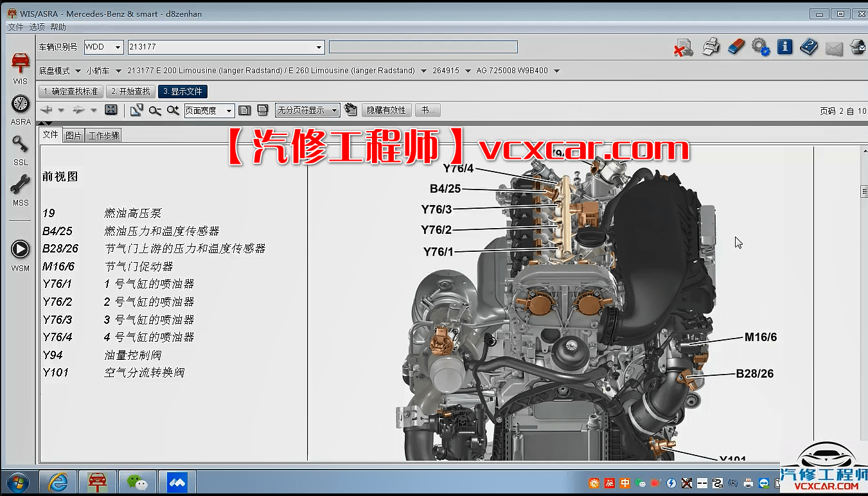
Task: Open WIS settings via the gear icon
Action: pyautogui.click(x=761, y=47)
